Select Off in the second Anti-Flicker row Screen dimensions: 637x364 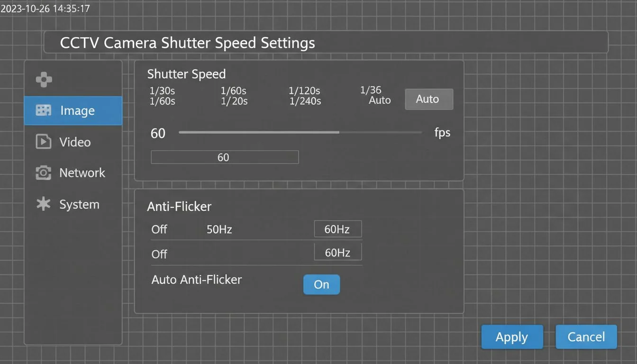(x=159, y=254)
